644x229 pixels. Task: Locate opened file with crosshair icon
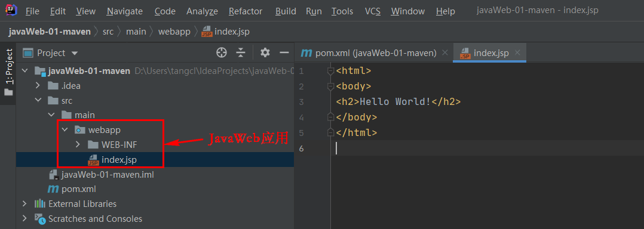point(222,52)
